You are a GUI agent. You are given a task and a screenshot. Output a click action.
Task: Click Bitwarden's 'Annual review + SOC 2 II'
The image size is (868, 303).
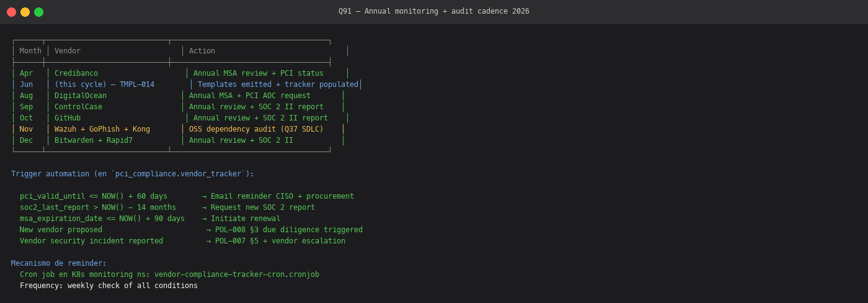(241, 140)
